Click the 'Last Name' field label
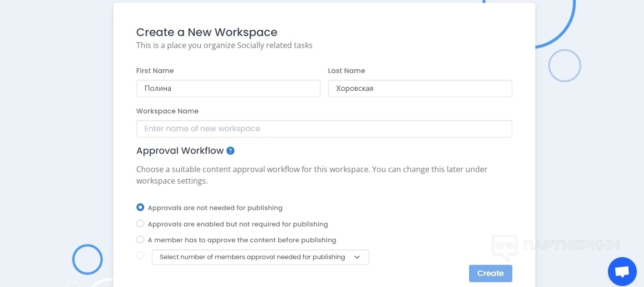The height and width of the screenshot is (287, 644). coord(347,71)
